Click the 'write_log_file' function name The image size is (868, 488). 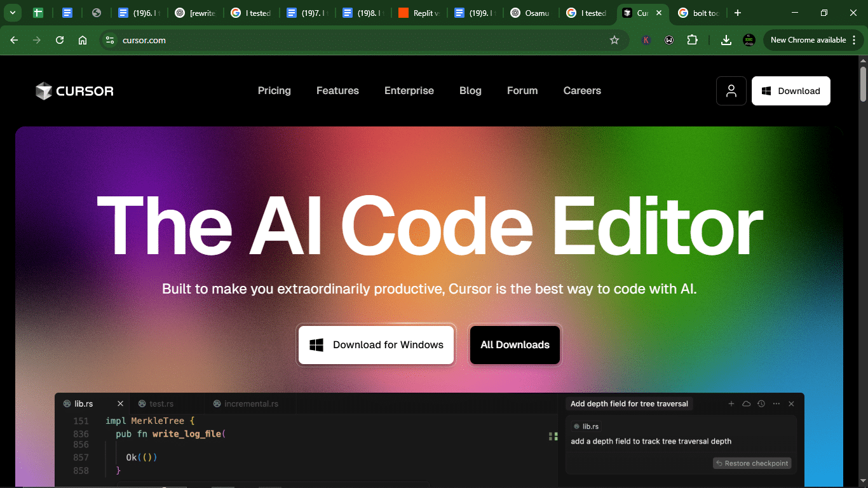point(186,434)
